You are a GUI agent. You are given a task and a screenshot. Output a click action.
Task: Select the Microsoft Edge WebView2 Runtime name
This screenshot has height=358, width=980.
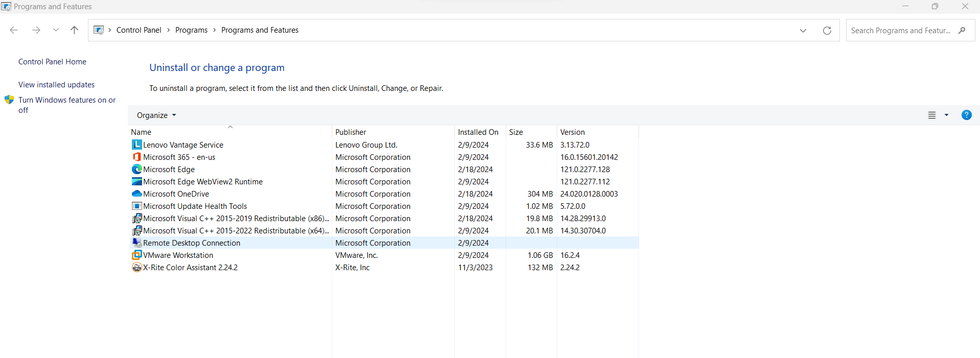coord(203,182)
